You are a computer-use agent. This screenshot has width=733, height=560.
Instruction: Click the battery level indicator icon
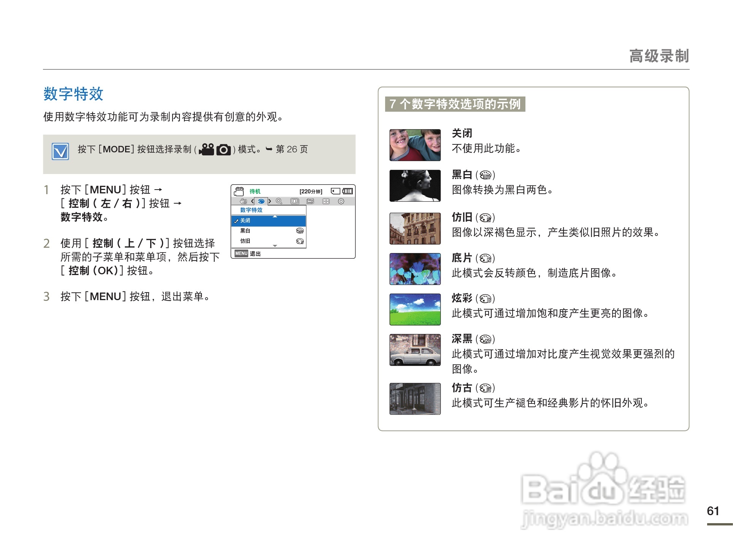pyautogui.click(x=347, y=191)
